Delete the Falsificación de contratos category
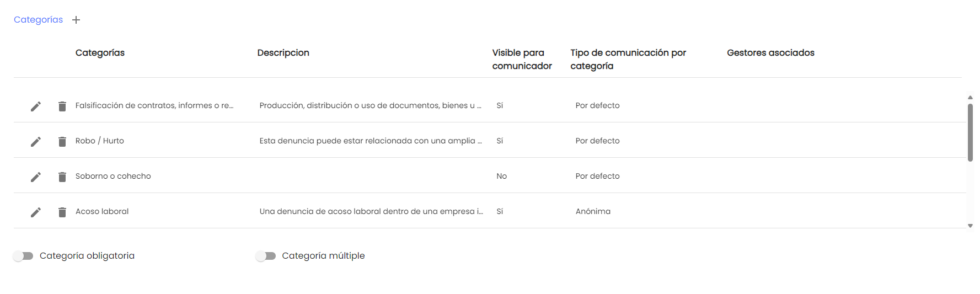The image size is (980, 294). click(x=62, y=106)
